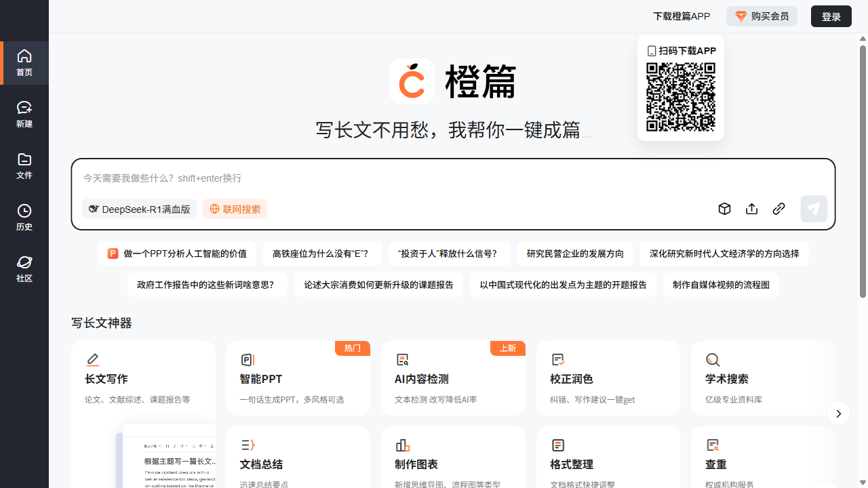Click the send arrow button
The width and height of the screenshot is (868, 488).
coord(814,209)
